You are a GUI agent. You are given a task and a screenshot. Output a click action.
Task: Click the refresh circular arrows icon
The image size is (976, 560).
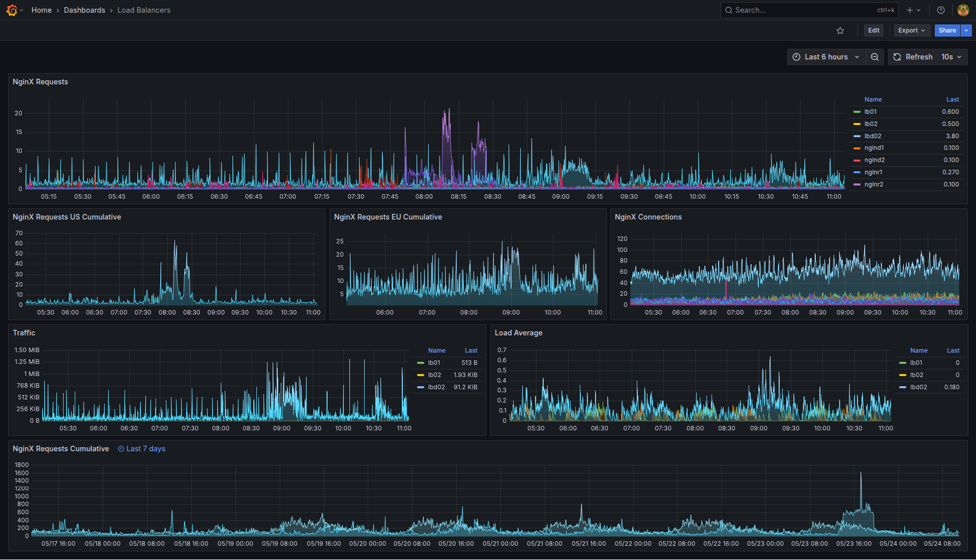(897, 57)
